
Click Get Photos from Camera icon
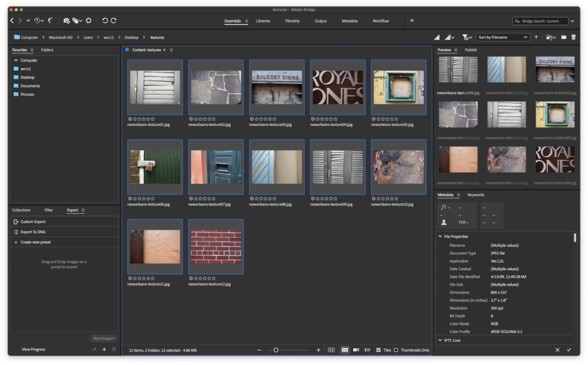point(67,21)
